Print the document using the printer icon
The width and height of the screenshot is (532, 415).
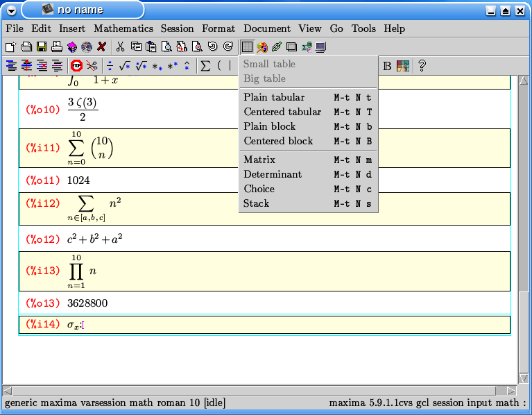[x=57, y=46]
